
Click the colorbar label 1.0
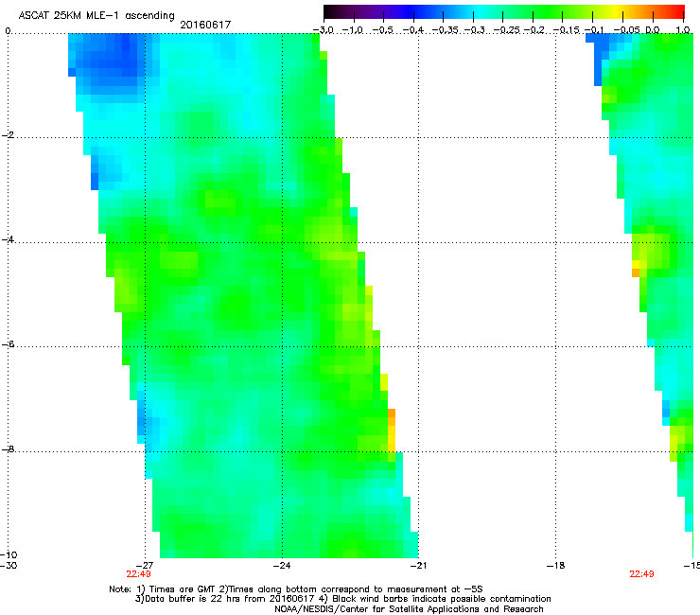[x=683, y=30]
